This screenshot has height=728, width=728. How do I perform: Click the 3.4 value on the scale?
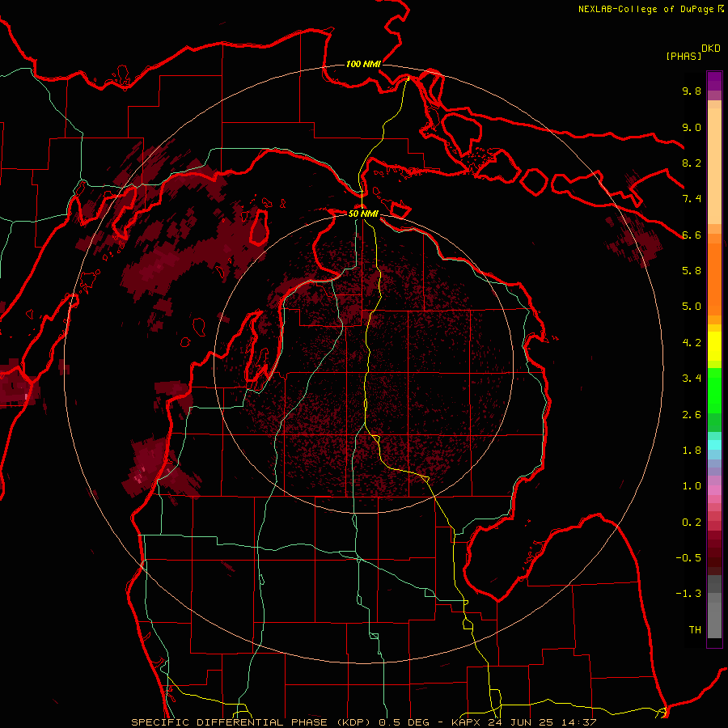point(692,379)
